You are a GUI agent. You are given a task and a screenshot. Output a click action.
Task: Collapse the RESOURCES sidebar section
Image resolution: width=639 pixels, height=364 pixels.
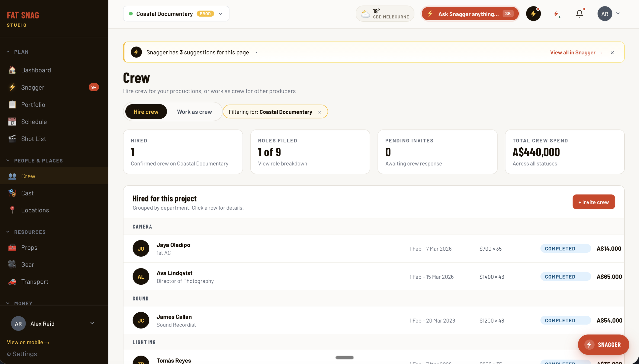coord(8,232)
